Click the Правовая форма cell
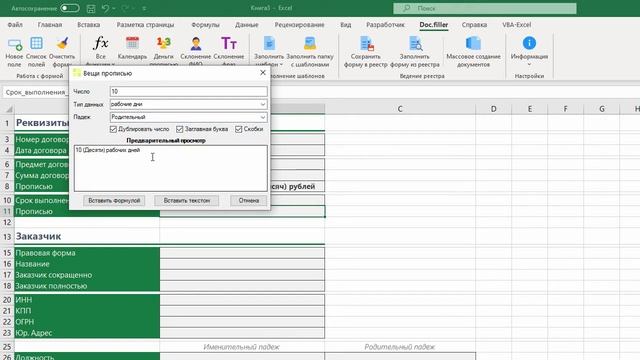This screenshot has height=360, width=640. (x=87, y=253)
